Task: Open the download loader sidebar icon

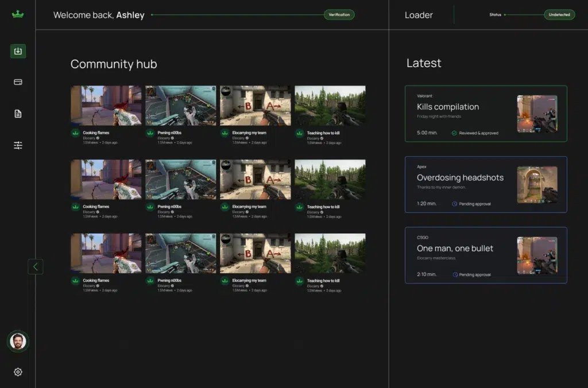Action: click(18, 51)
